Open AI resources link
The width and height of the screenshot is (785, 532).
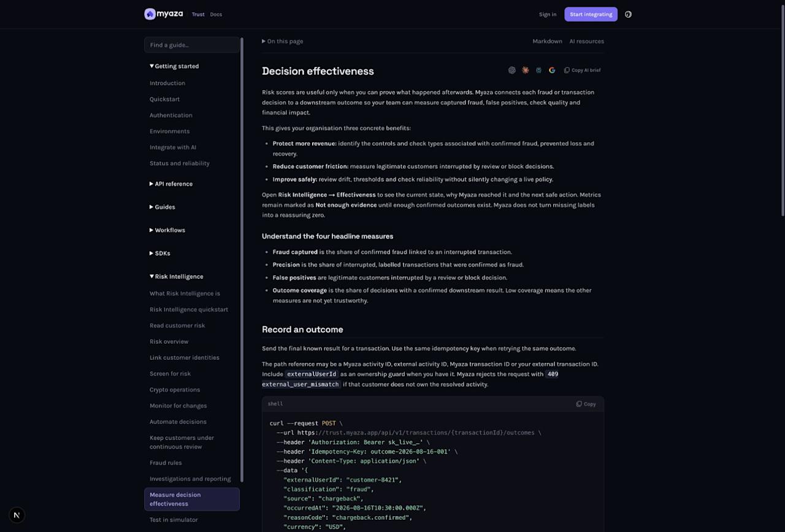coord(586,41)
